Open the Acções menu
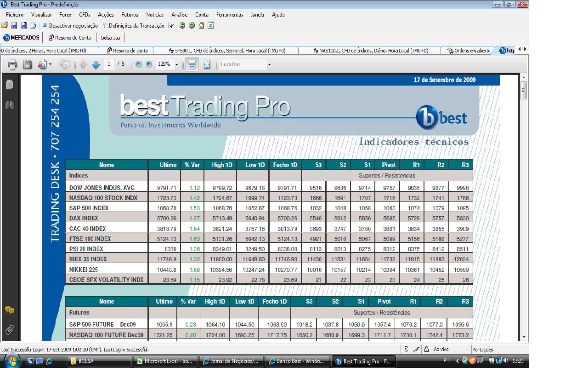This screenshot has width=588, height=368. tap(106, 15)
